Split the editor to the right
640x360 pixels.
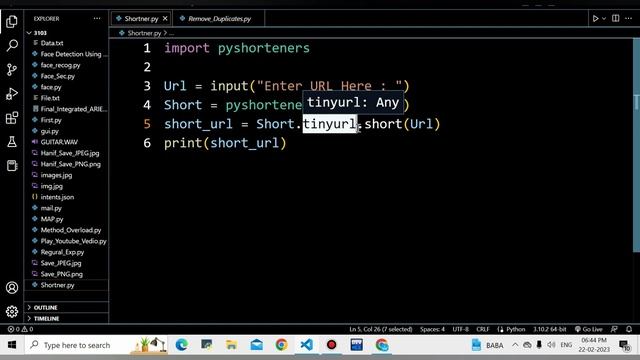coord(616,18)
